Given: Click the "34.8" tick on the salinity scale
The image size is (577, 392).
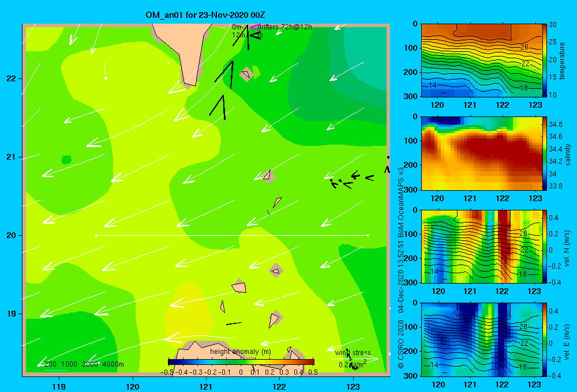Looking at the screenshot, I should [555, 125].
